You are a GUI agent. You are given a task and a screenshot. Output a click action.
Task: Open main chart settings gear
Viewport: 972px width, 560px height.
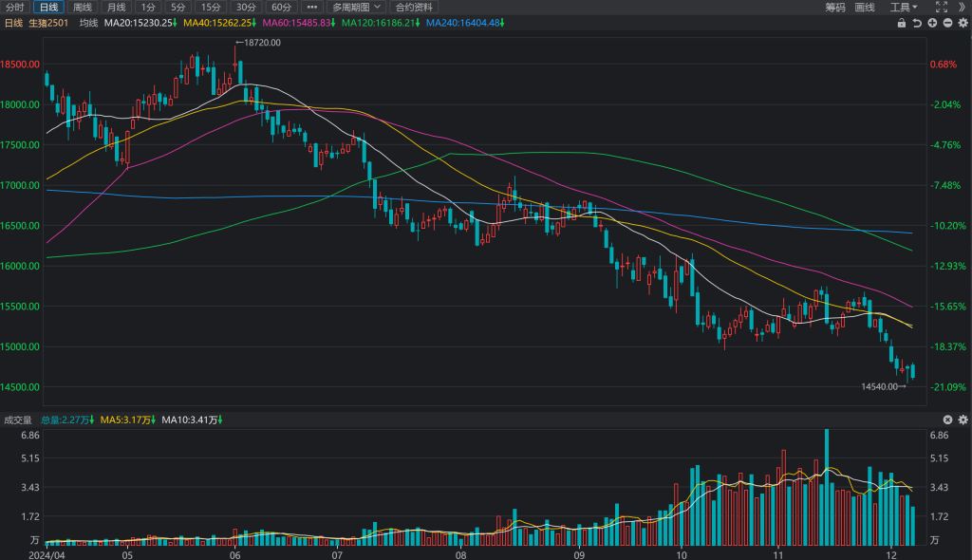coord(963,23)
